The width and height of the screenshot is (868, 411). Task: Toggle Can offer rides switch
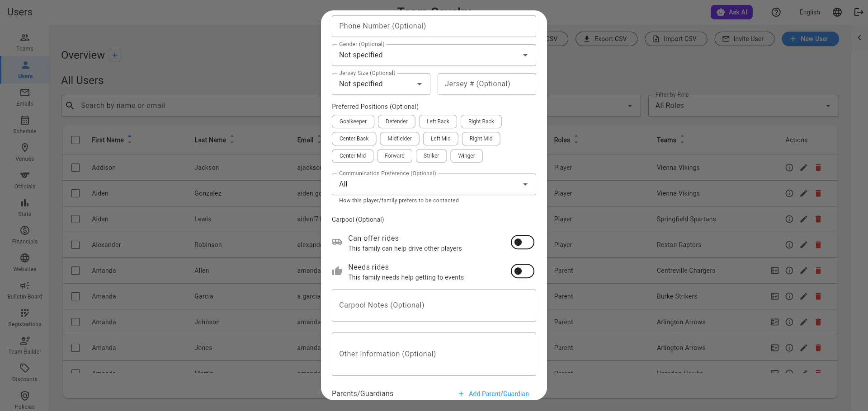coord(523,243)
